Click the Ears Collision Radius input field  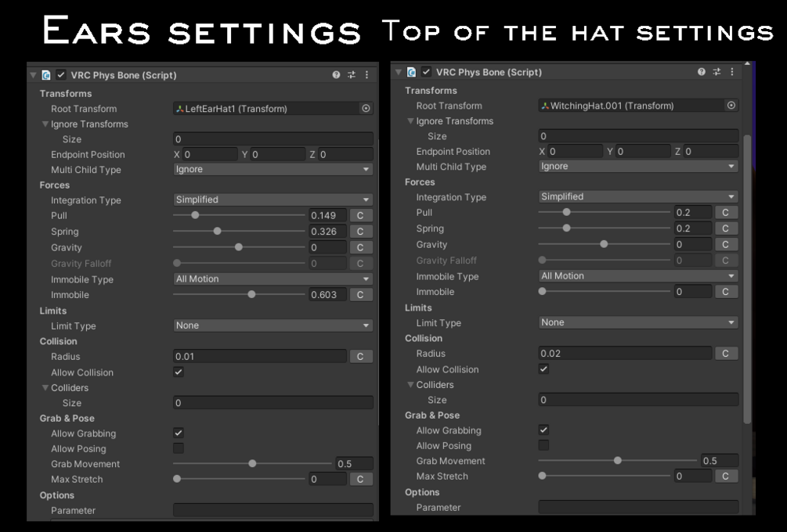(x=259, y=357)
